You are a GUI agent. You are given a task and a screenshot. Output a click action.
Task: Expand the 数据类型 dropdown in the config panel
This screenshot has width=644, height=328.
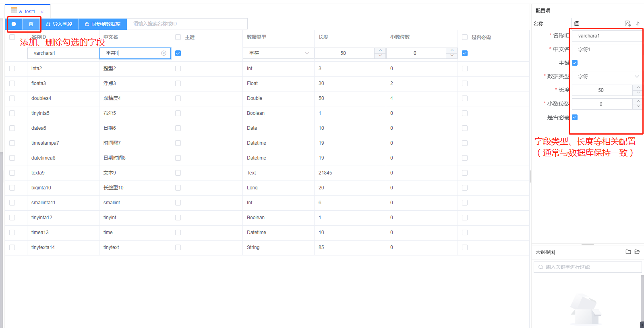pyautogui.click(x=607, y=77)
